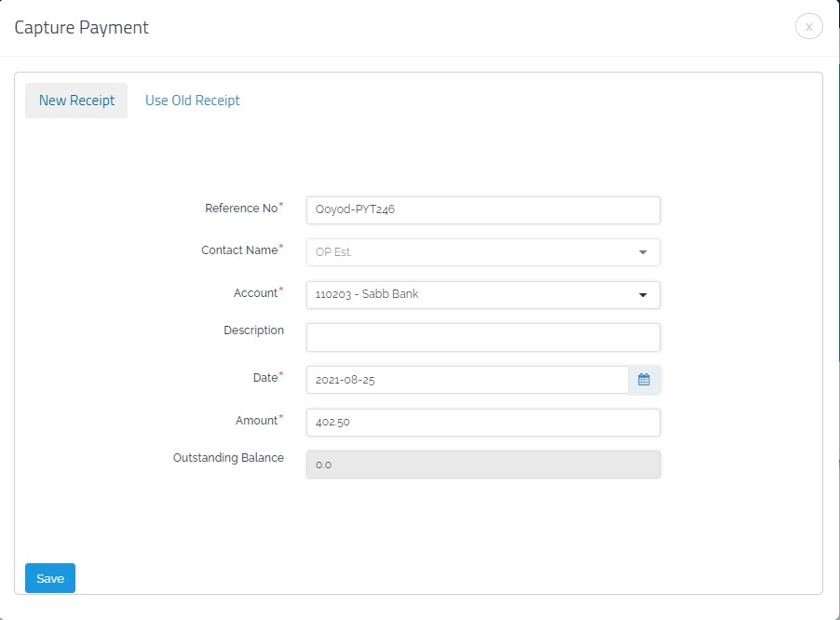This screenshot has width=840, height=620.
Task: Click the Amount label text
Action: 256,421
